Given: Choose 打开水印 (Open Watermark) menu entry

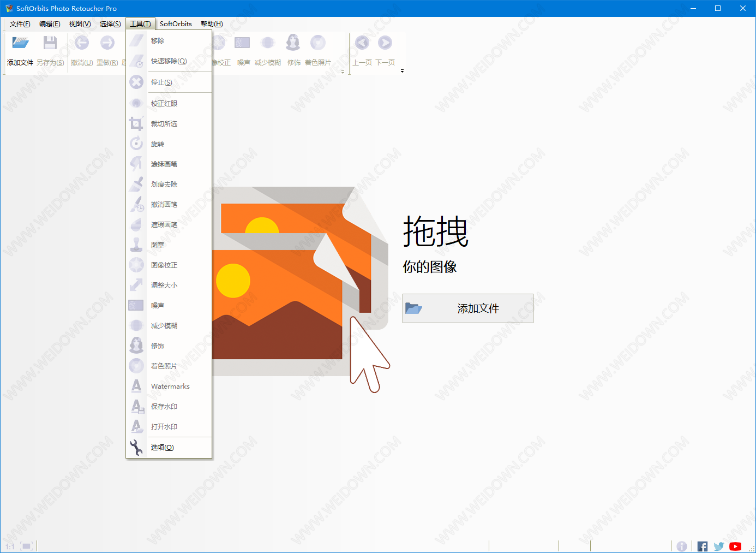Looking at the screenshot, I should point(169,427).
